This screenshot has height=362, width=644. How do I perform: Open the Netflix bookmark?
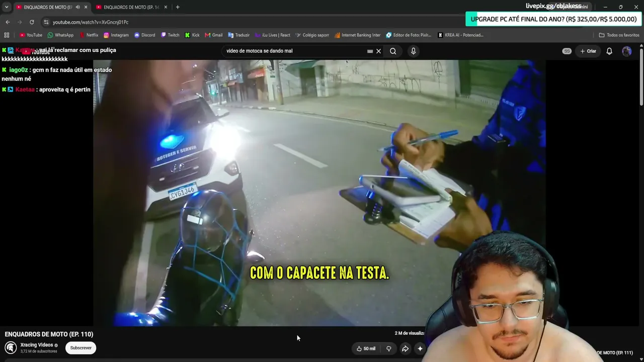[89, 35]
